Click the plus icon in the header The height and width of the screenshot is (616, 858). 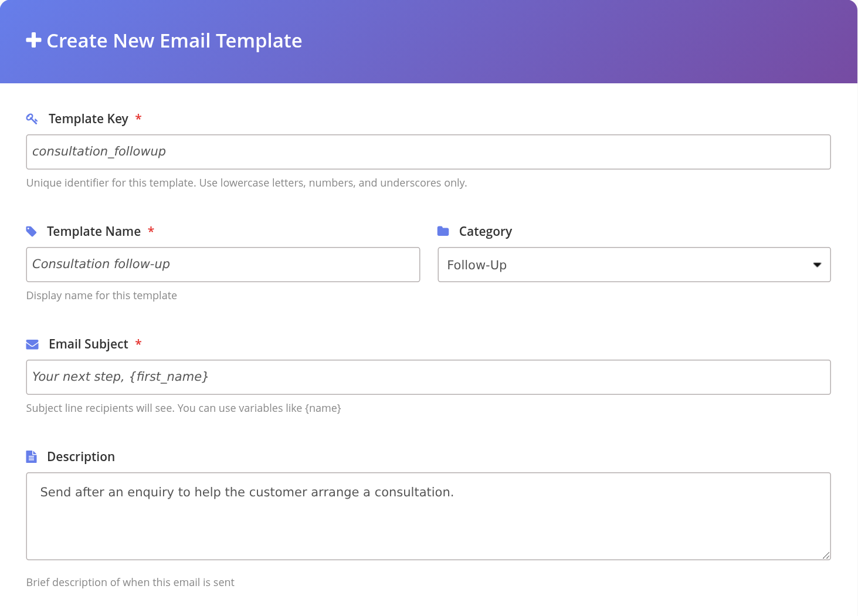point(33,40)
